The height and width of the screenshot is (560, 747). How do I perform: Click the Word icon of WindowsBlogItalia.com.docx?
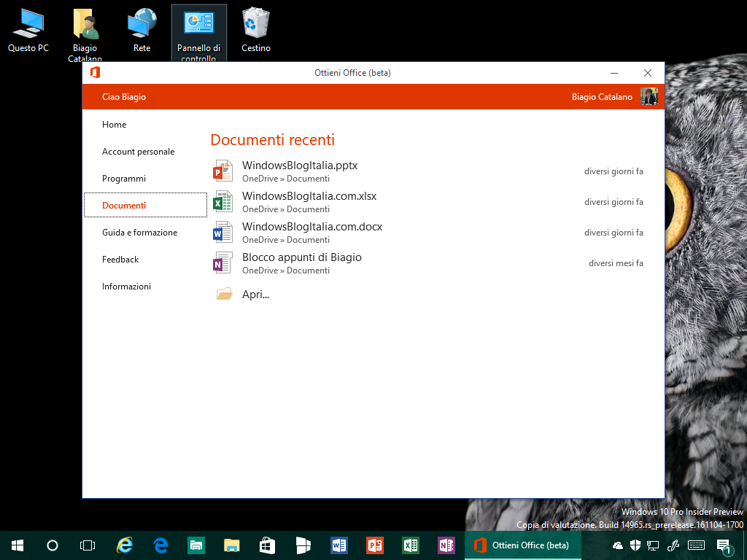pyautogui.click(x=222, y=232)
